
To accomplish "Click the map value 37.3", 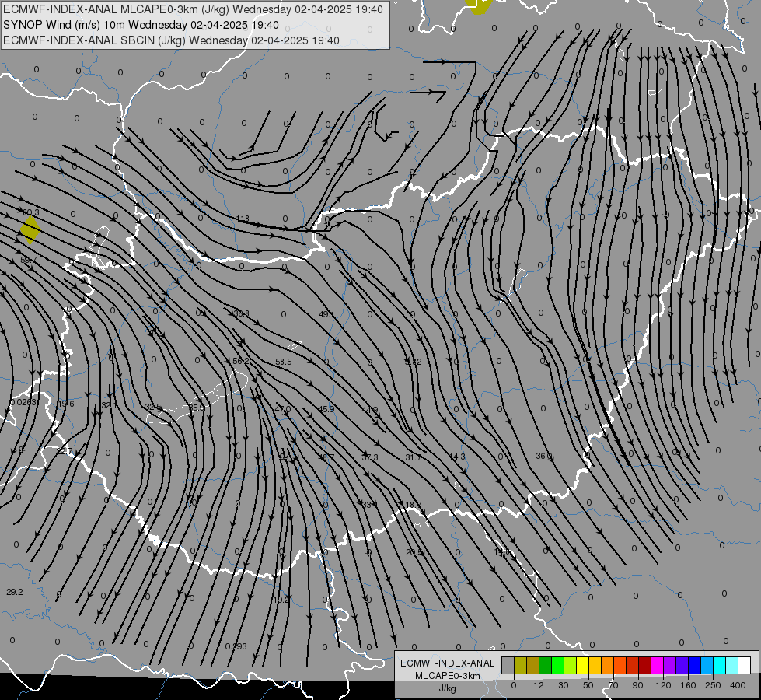I will click(370, 457).
